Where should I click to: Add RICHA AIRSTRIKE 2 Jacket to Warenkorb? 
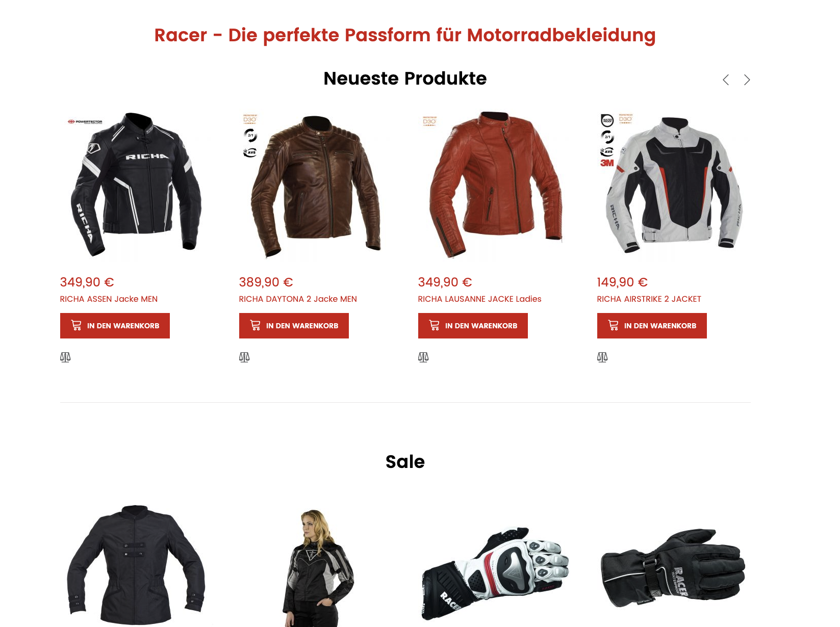pos(652,326)
